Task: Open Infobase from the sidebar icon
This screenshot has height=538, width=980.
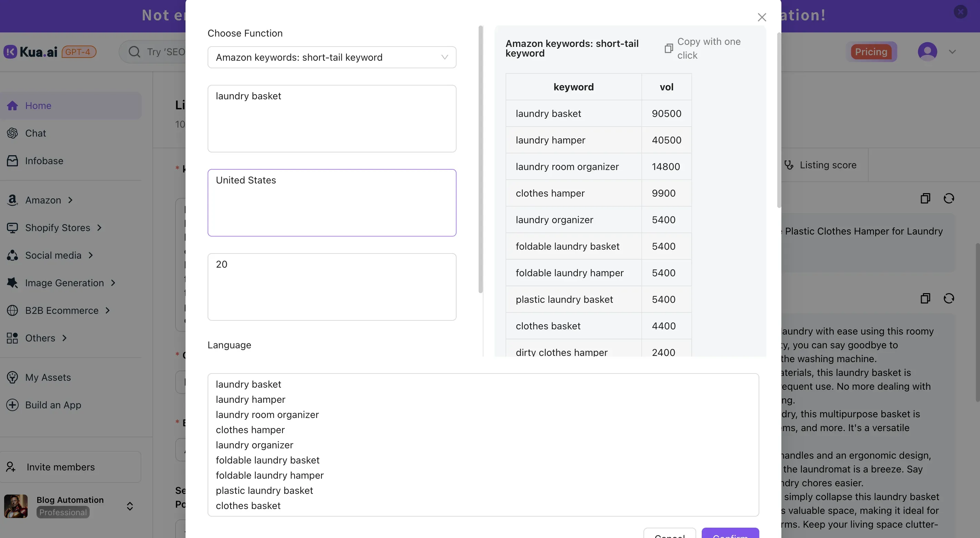Action: pyautogui.click(x=12, y=161)
